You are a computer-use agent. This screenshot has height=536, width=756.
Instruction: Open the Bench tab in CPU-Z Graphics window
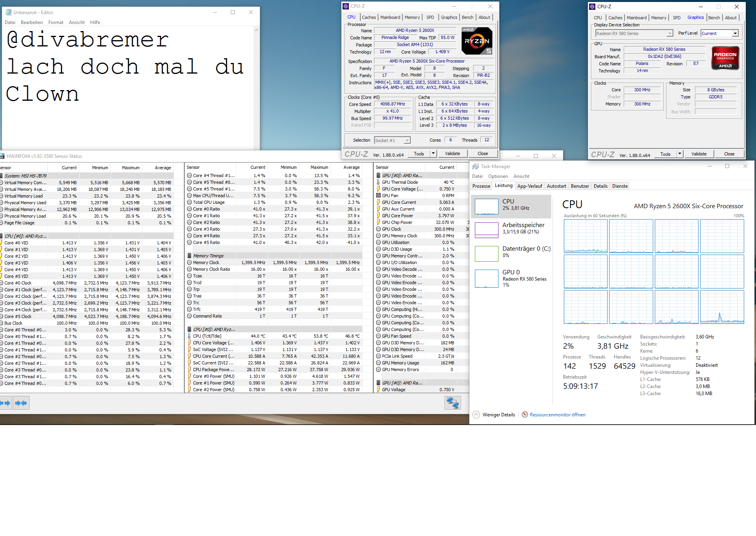(x=714, y=18)
